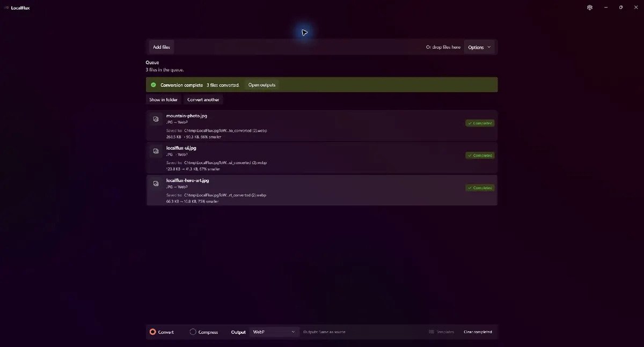The height and width of the screenshot is (347, 644).
Task: Click the '67% smaller' size text
Action: (209, 169)
